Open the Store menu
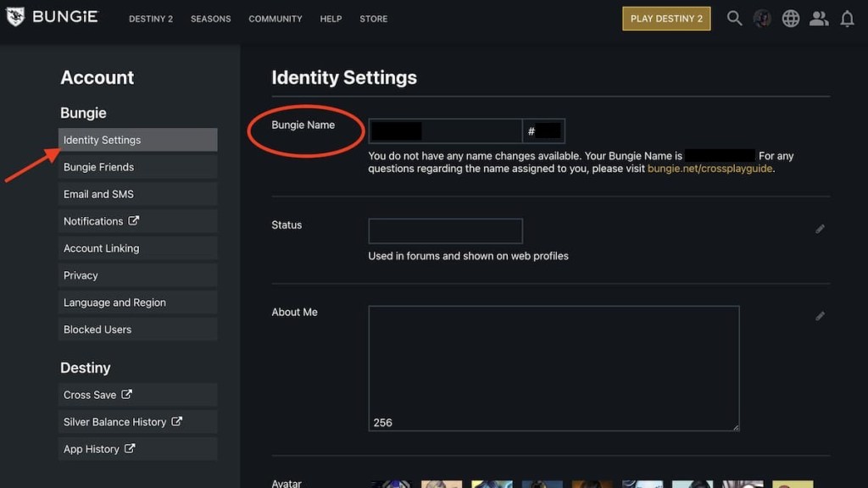Image resolution: width=868 pixels, height=488 pixels. [x=374, y=19]
